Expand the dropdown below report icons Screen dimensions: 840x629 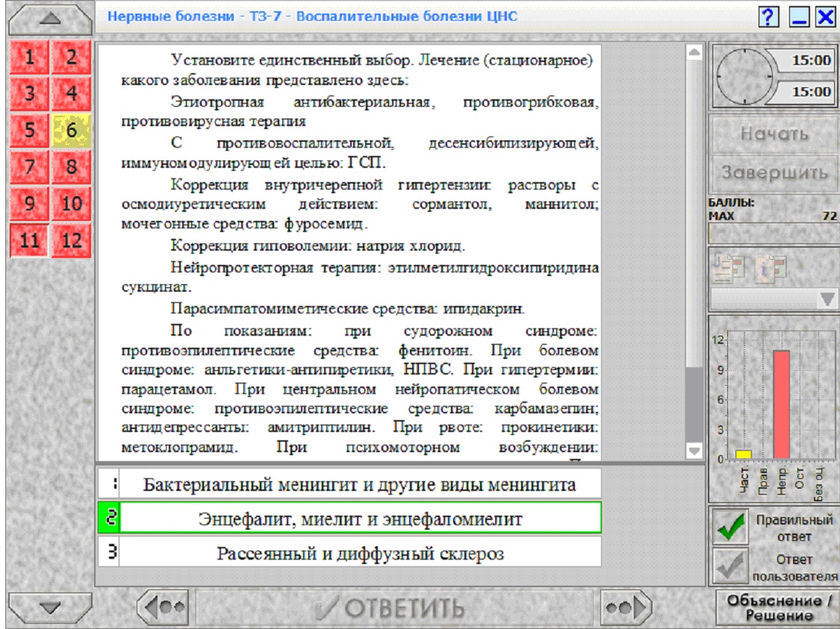pos(827,298)
